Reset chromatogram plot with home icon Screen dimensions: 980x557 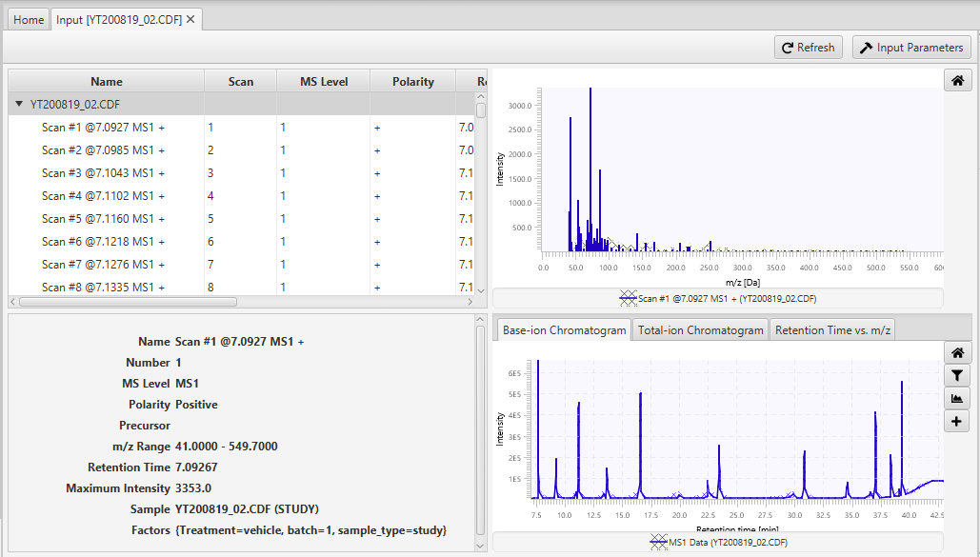pos(957,352)
